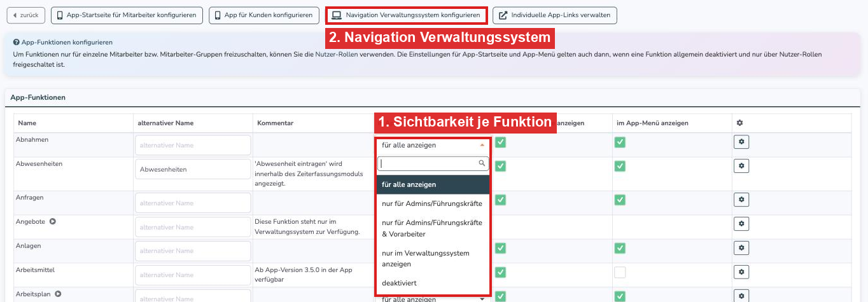Enable Arbeitsmittel app-menu checkbox
The height and width of the screenshot is (302, 868).
tap(620, 272)
